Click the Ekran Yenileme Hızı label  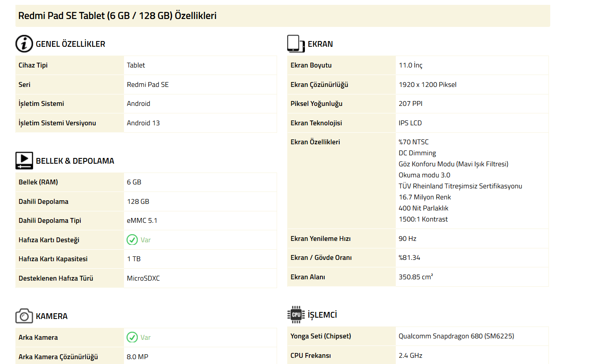click(x=321, y=239)
